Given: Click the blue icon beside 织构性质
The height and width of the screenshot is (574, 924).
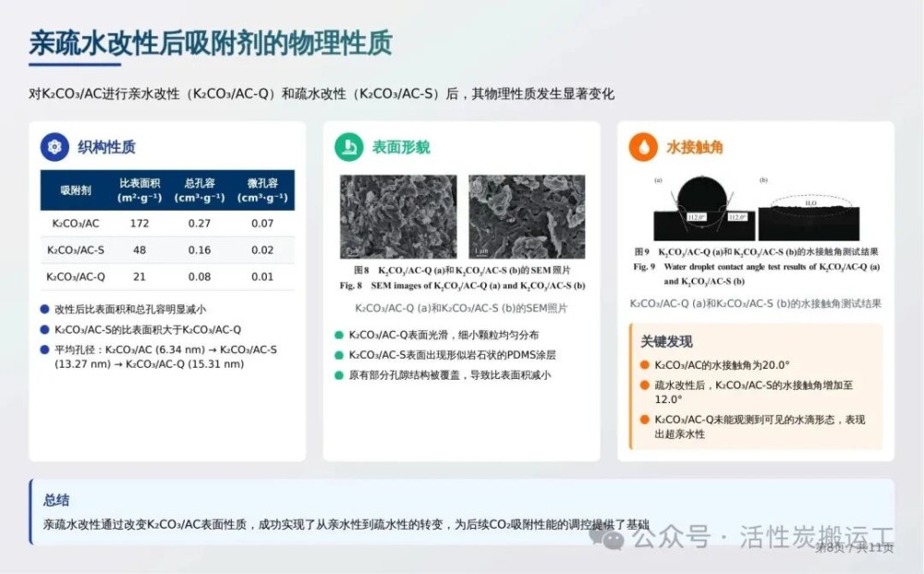Looking at the screenshot, I should pos(55,147).
